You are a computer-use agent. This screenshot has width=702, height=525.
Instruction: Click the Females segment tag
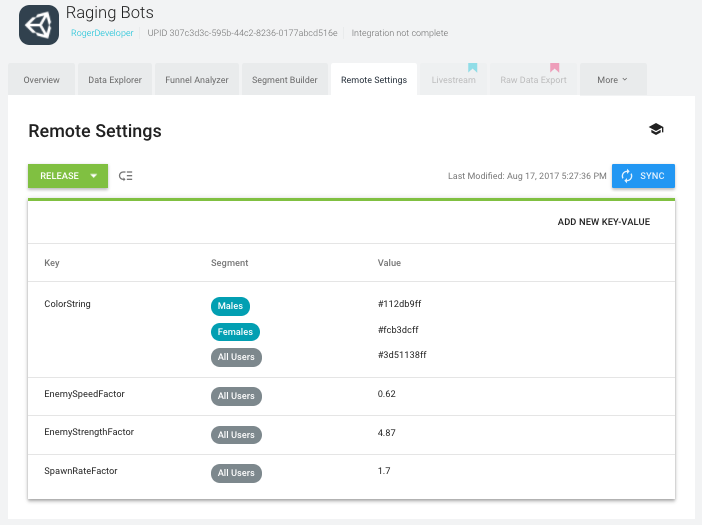tap(235, 332)
